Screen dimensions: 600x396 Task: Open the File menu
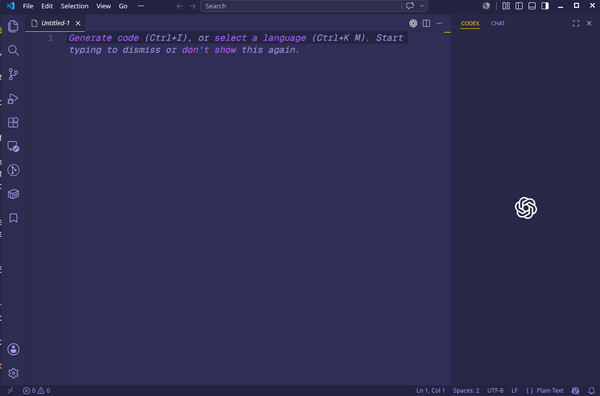pyautogui.click(x=28, y=6)
